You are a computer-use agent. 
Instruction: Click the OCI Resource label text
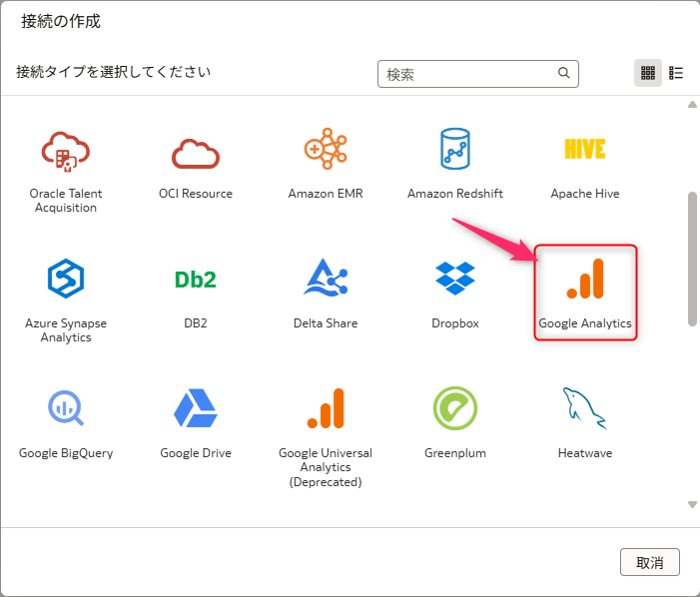(x=196, y=194)
